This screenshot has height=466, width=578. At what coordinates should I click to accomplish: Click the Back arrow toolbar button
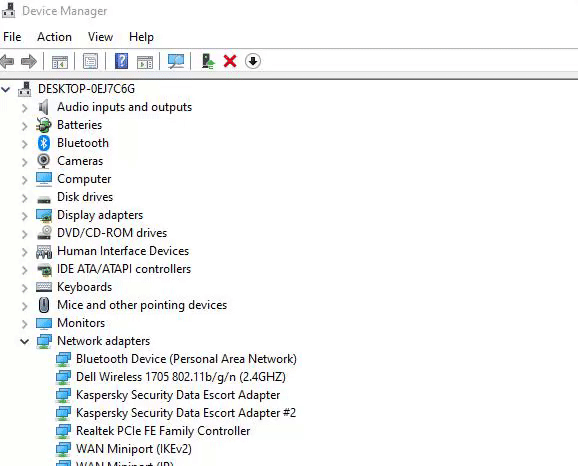point(7,61)
